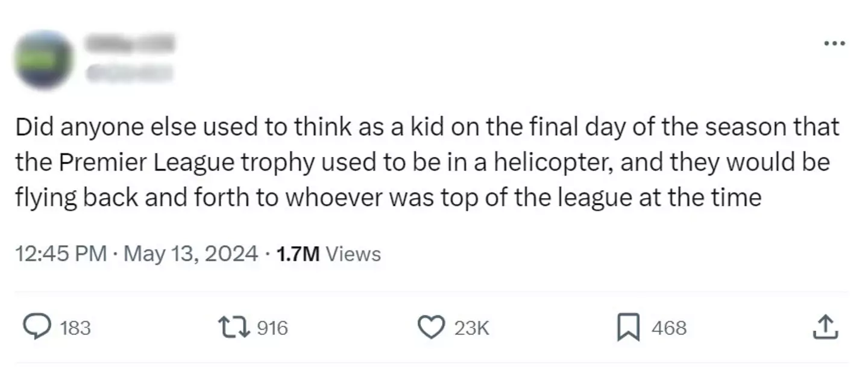868x373 pixels.
Task: Click the tweet's opening words "Did anyone else"
Action: coord(100,127)
